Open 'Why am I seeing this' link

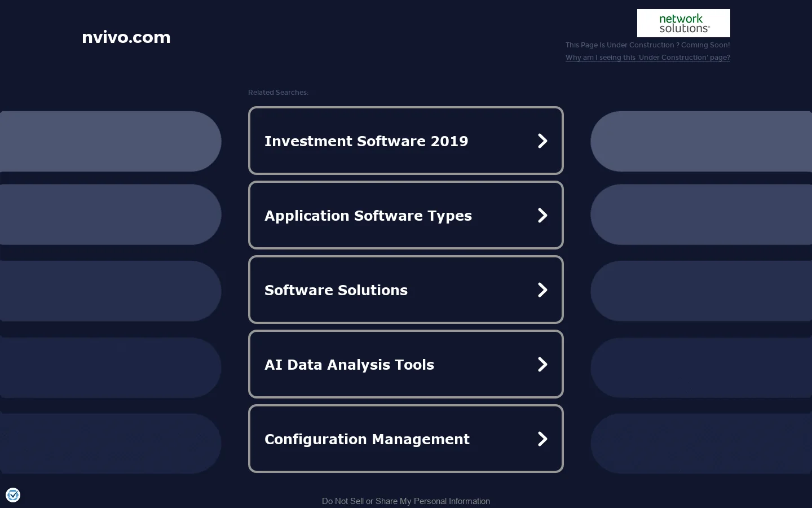click(x=648, y=58)
